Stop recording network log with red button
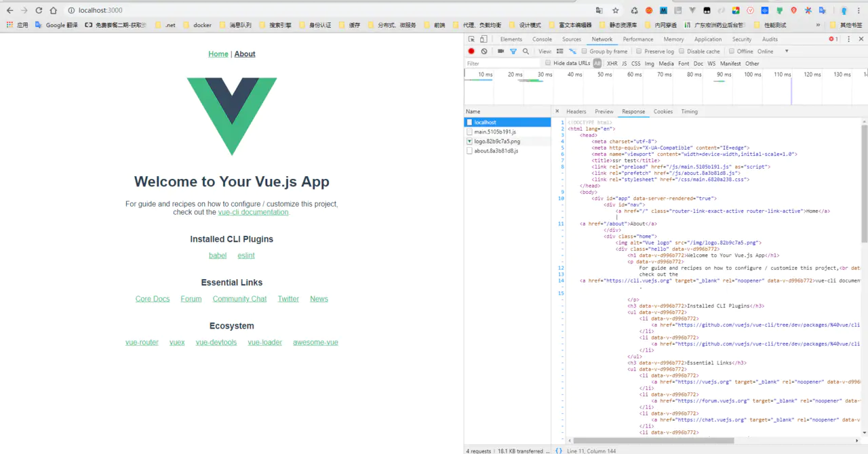 pos(471,51)
